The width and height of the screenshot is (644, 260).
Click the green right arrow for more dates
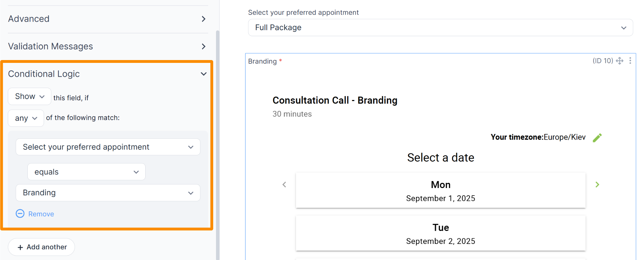coord(597,185)
